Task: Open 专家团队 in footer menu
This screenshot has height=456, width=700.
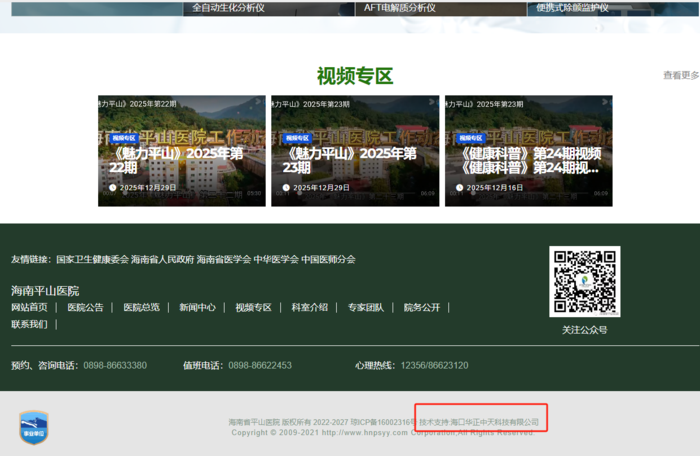Action: pos(366,307)
